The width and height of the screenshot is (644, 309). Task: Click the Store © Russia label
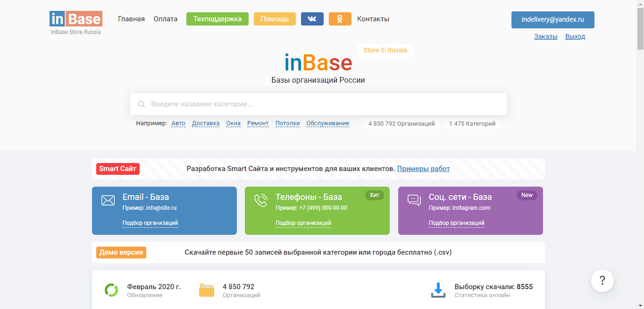(x=385, y=50)
